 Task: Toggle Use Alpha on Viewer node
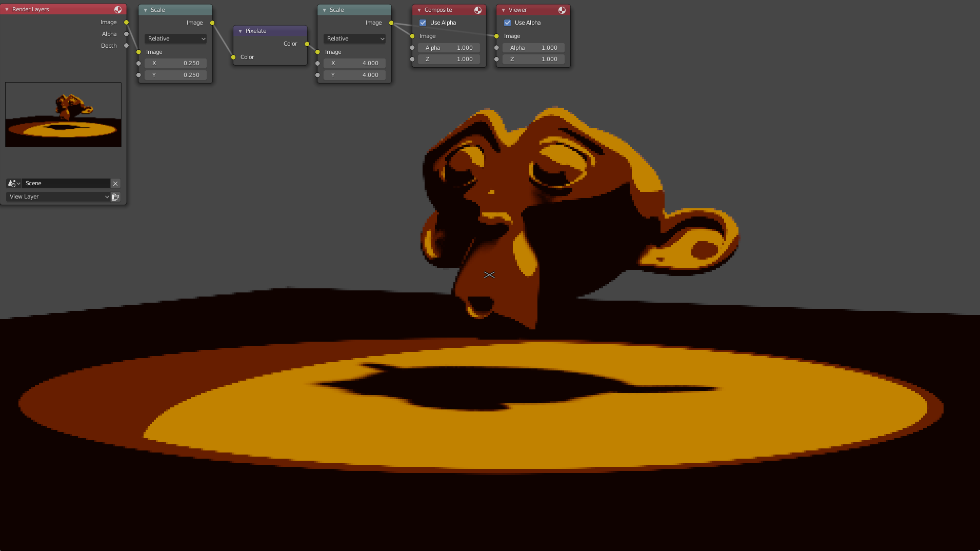tap(507, 23)
